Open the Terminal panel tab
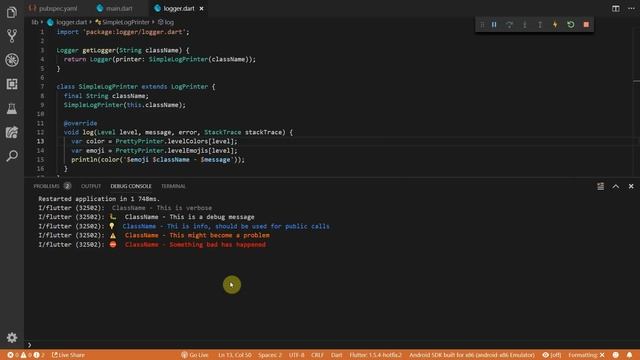Screen dimensions: 640x360 point(173,186)
